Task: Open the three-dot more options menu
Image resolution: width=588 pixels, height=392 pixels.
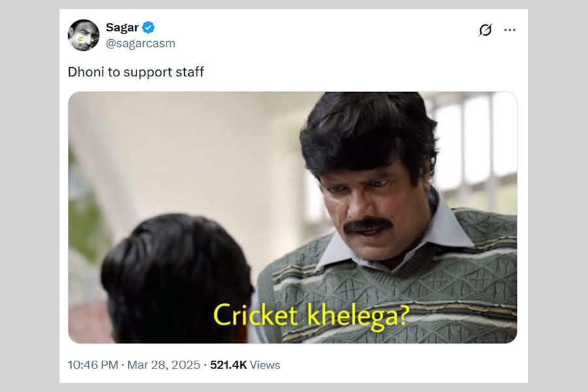Action: click(510, 30)
